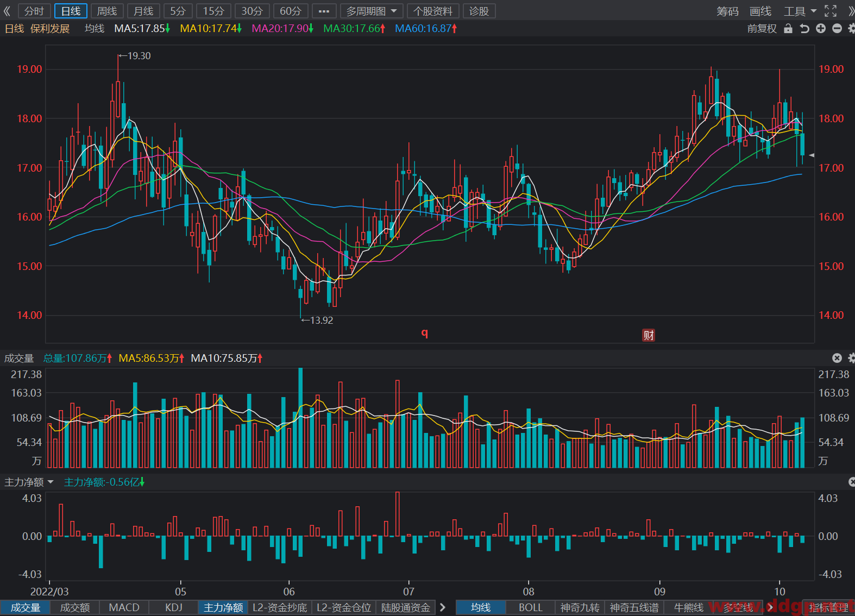
Task: Open 诊股 stock diagnosis
Action: pyautogui.click(x=479, y=11)
